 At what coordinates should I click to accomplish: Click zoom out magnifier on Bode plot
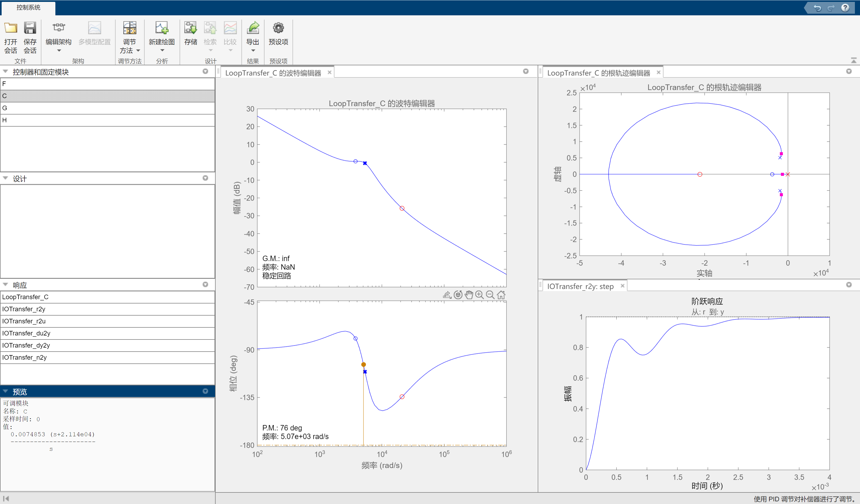pos(490,295)
